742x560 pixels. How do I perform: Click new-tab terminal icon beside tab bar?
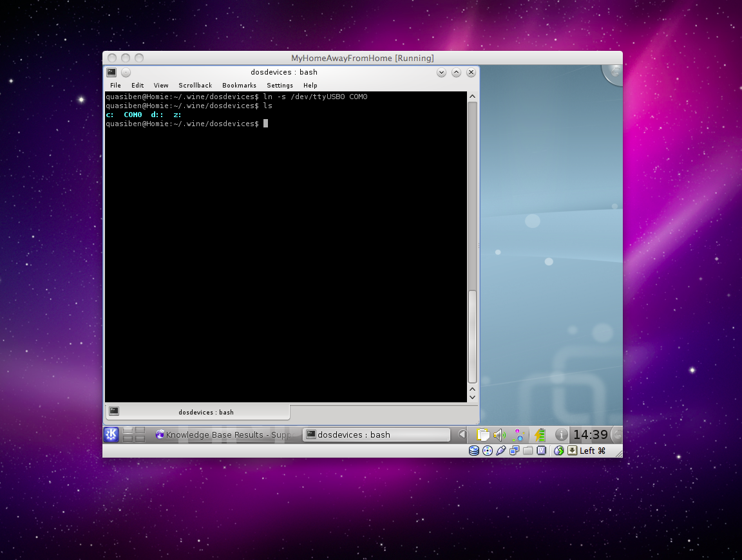point(114,411)
